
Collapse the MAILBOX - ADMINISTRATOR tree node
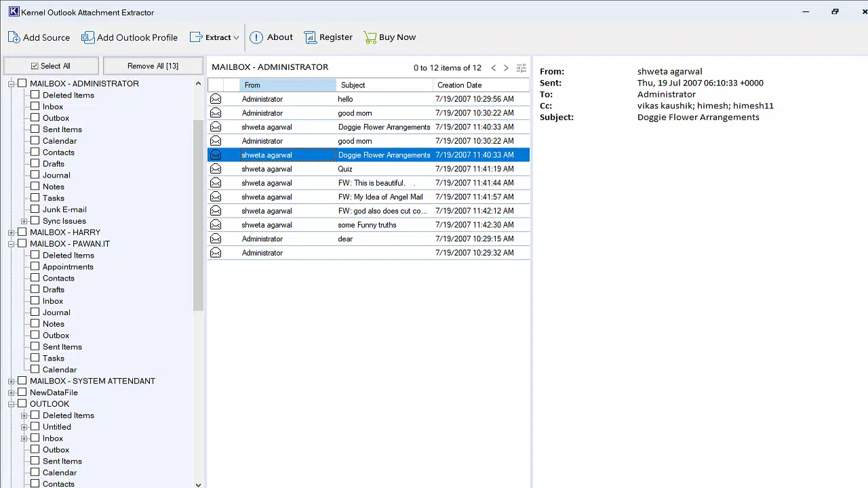(x=12, y=84)
